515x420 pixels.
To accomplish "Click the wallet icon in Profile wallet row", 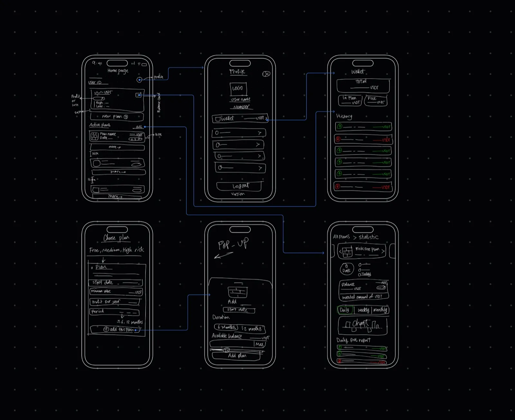I will 218,119.
